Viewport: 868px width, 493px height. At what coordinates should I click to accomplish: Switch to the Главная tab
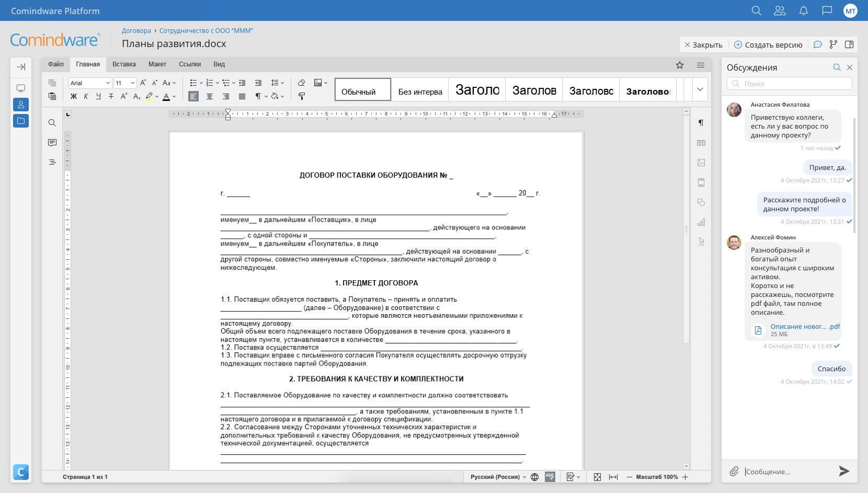click(x=88, y=64)
